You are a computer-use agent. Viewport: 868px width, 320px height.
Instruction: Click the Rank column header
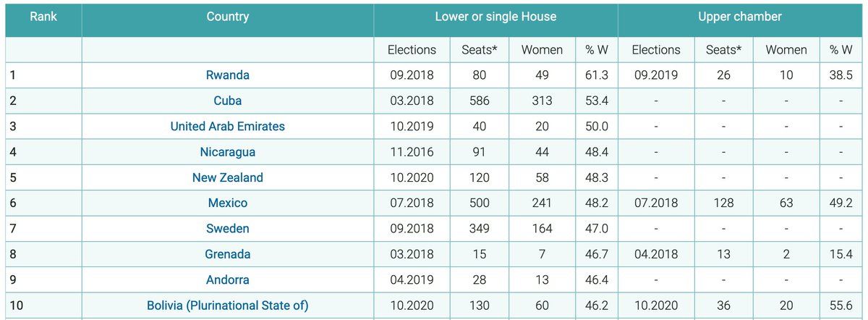click(x=43, y=16)
